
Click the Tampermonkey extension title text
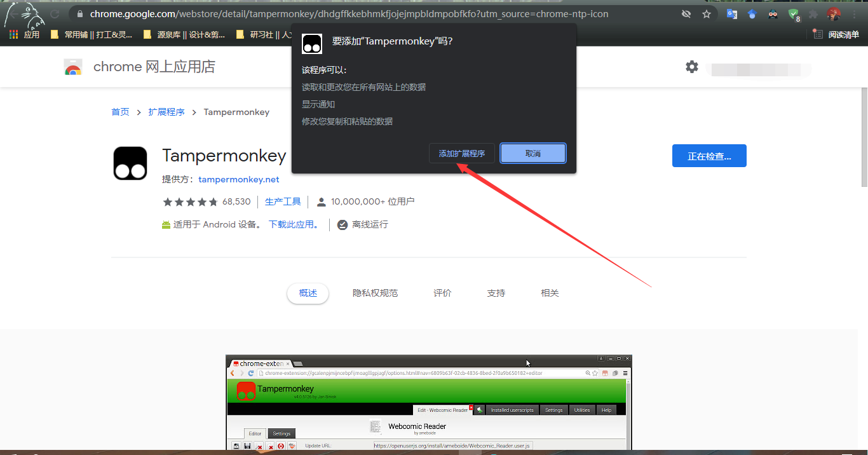click(x=224, y=155)
